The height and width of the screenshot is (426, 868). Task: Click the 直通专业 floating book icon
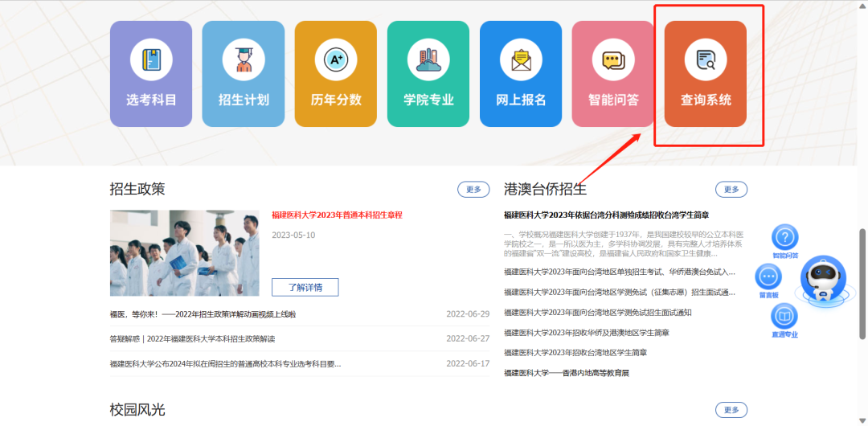click(x=784, y=317)
